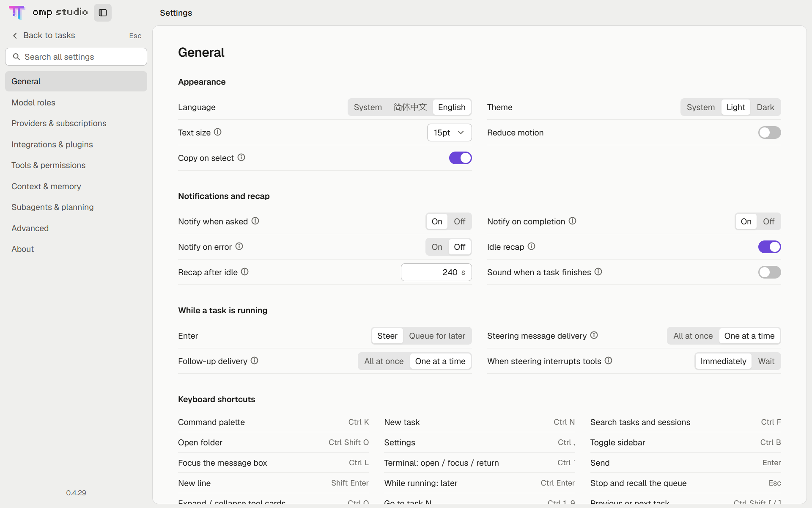Toggle the sidebar panel icon
Screen dimensions: 812x508
pos(103,13)
